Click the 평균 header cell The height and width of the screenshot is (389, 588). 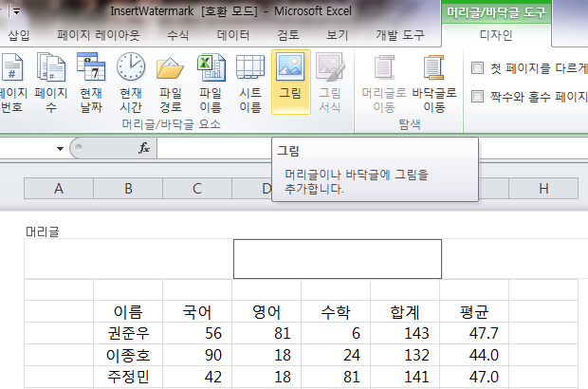coord(474,312)
